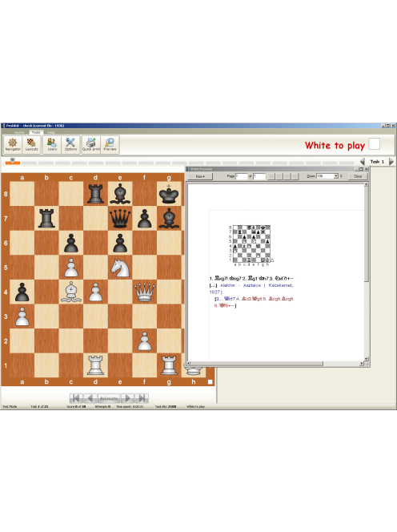Click the Preview toolbar icon
Viewport: 397px width, 532px height.
pos(110,144)
